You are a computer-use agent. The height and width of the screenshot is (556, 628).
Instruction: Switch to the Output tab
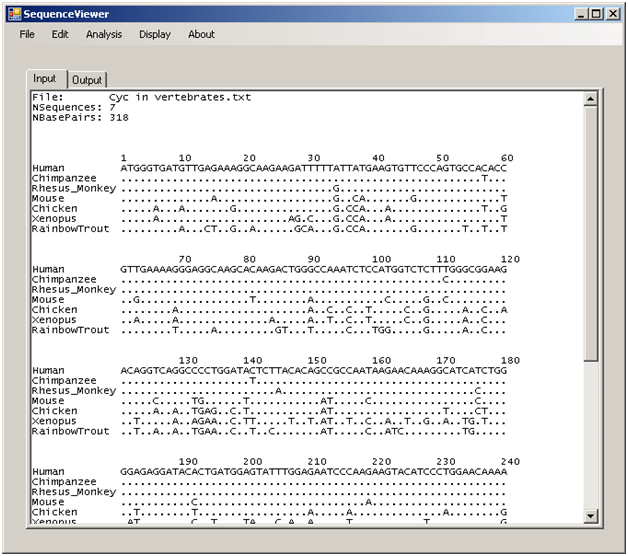87,80
